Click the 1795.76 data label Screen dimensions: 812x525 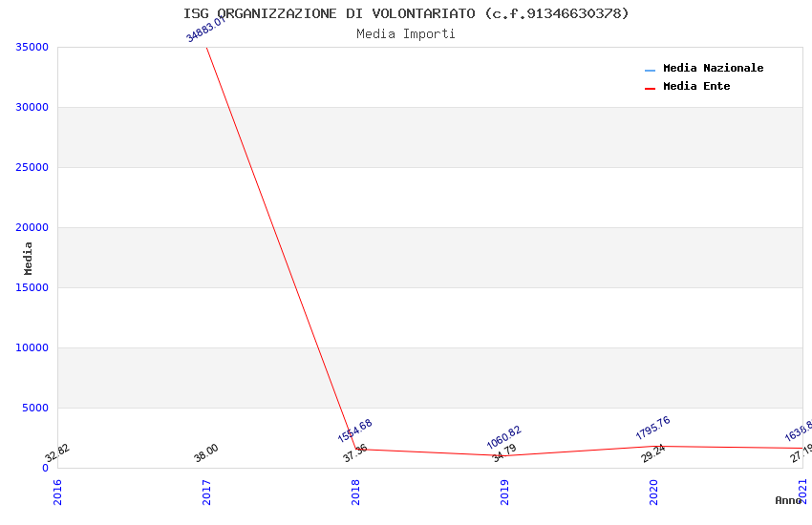click(653, 428)
